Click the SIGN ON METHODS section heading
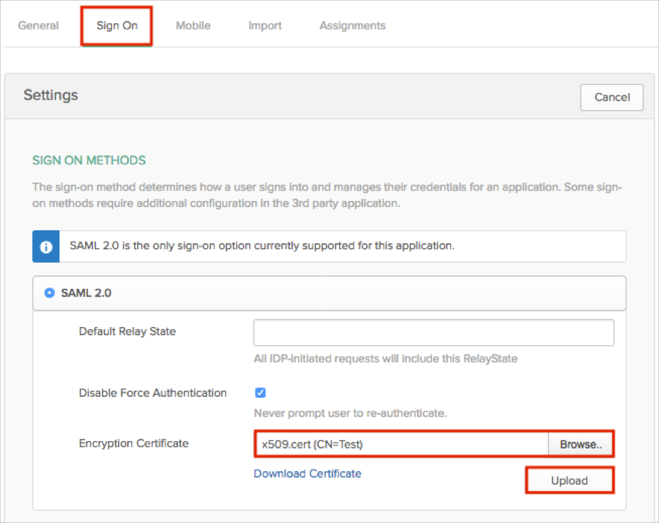This screenshot has height=523, width=659. tap(89, 160)
